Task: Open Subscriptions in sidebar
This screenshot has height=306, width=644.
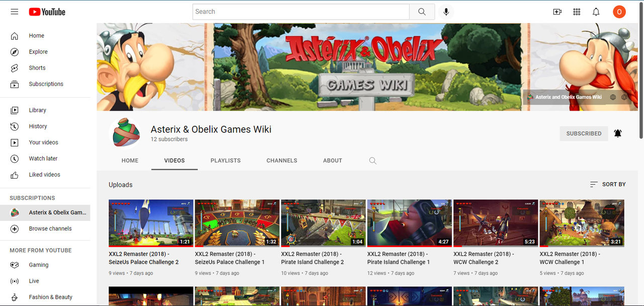Action: pyautogui.click(x=45, y=84)
